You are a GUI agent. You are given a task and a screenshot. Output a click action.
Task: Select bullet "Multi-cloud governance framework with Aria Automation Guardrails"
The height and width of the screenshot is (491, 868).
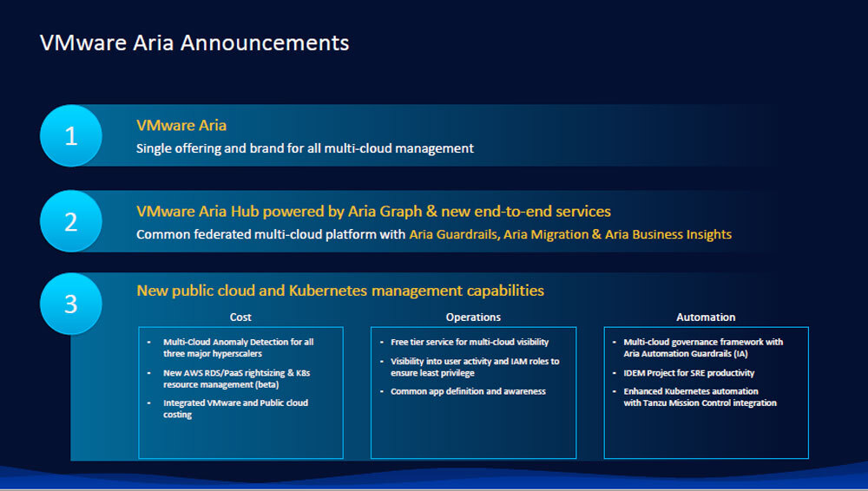click(703, 348)
